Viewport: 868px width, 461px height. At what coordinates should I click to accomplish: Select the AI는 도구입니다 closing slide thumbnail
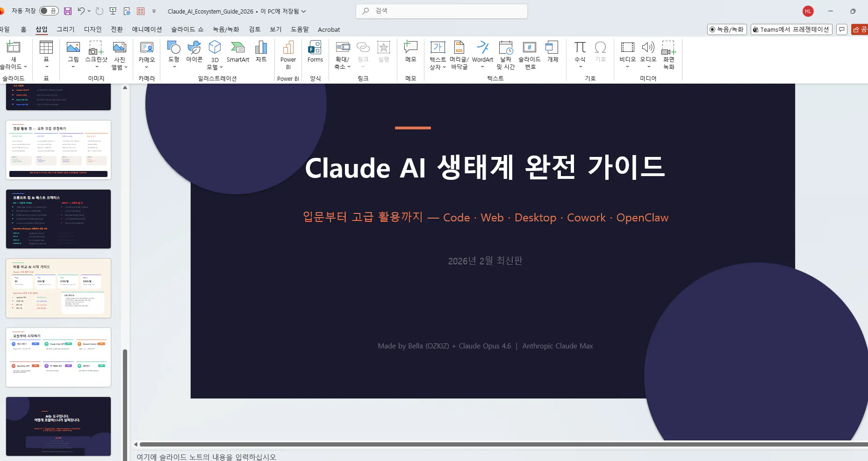[x=58, y=426]
